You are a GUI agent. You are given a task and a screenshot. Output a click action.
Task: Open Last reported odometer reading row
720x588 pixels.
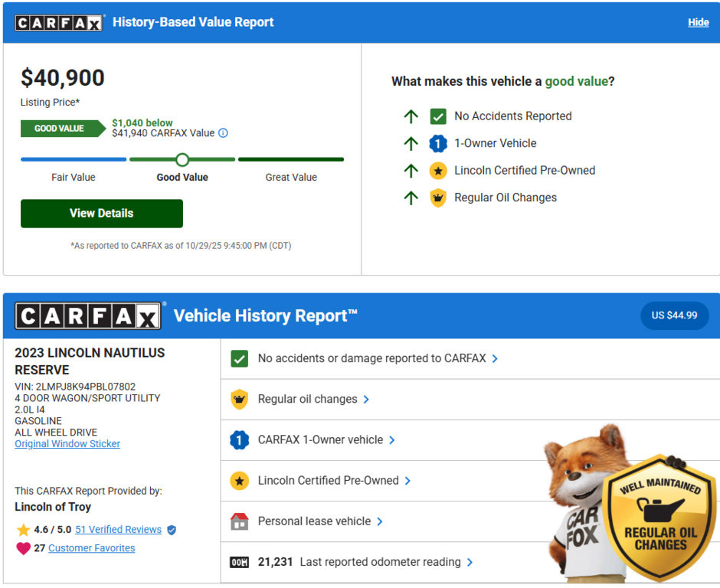point(470,563)
